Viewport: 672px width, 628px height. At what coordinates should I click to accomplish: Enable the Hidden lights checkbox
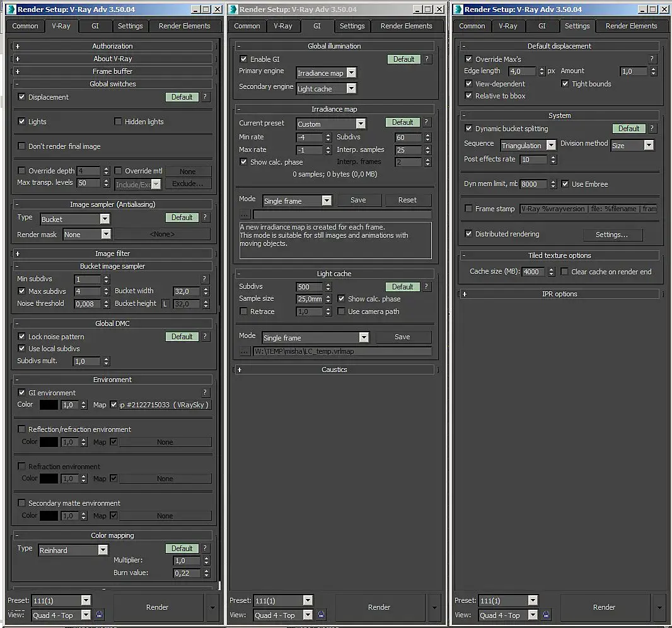pyautogui.click(x=118, y=121)
